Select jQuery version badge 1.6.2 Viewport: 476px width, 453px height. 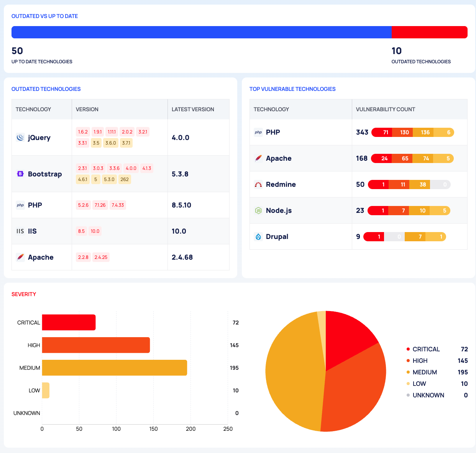[83, 132]
